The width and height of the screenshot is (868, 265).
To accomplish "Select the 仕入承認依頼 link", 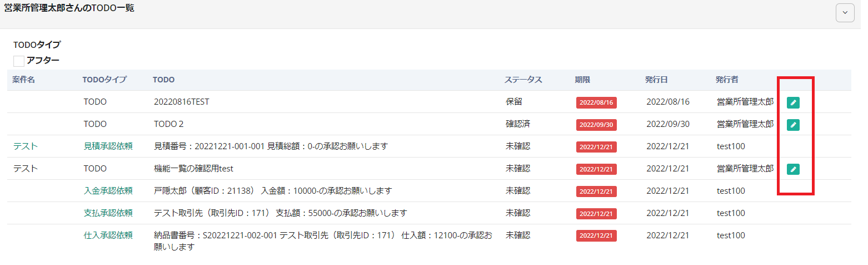I will [x=108, y=235].
